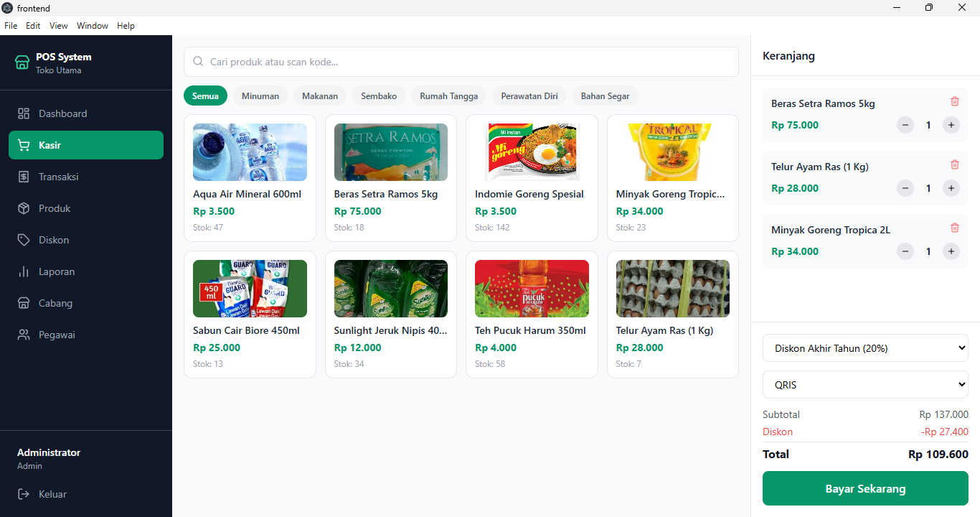Click the Keluar logout arrow icon
The image size is (980, 517).
24,494
